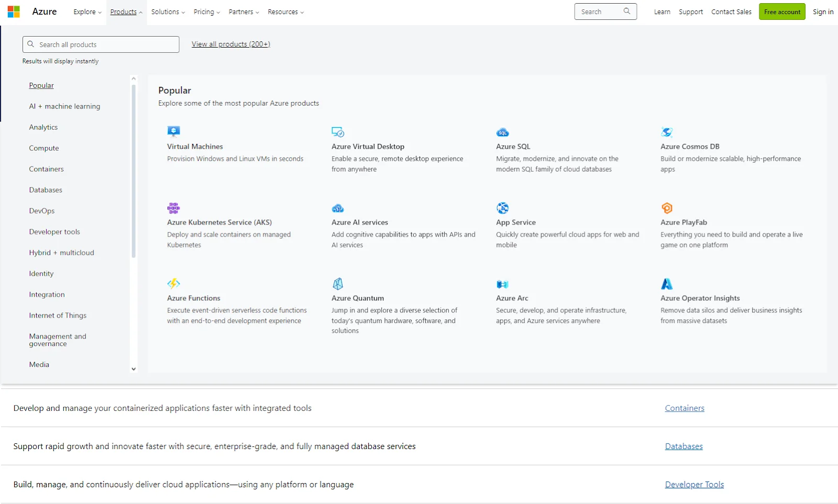Click the Azure Cosmos DB icon
This screenshot has width=838, height=504.
pos(667,132)
